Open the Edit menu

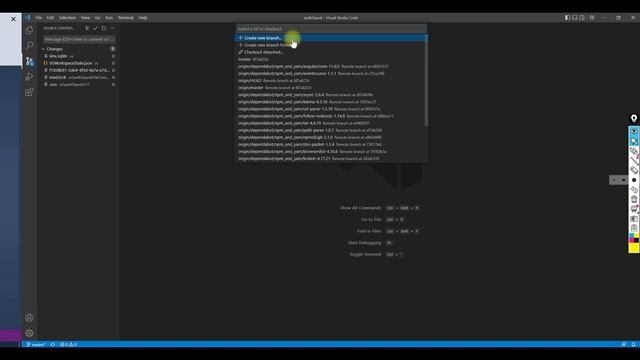point(50,18)
